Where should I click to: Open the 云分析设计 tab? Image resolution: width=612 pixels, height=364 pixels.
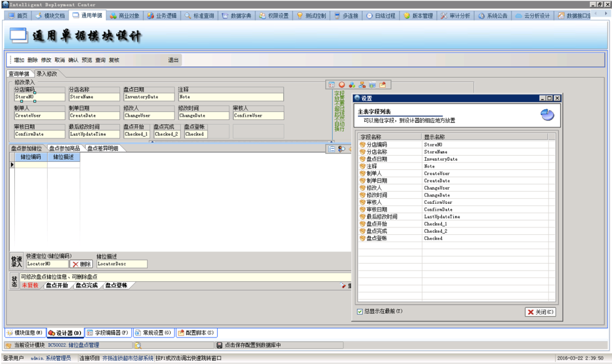tap(533, 16)
